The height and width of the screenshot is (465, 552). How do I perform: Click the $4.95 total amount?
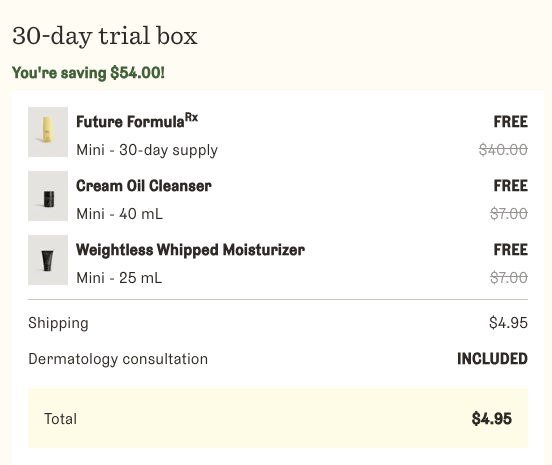pos(491,419)
